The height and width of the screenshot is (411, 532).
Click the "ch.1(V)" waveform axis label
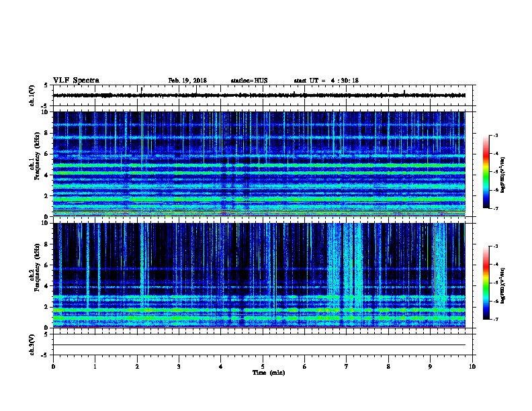pyautogui.click(x=32, y=95)
